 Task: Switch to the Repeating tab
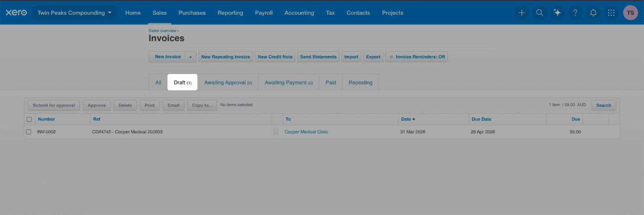(361, 82)
